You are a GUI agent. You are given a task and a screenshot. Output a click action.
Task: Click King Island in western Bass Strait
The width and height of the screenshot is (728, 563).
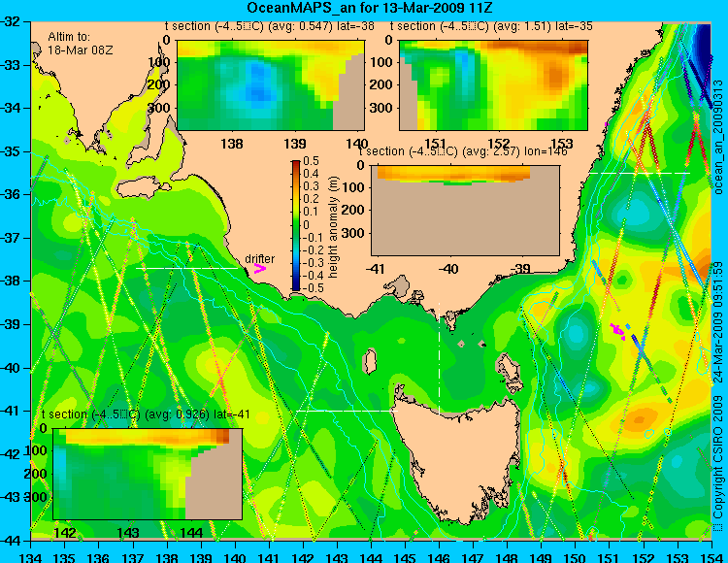point(370,361)
